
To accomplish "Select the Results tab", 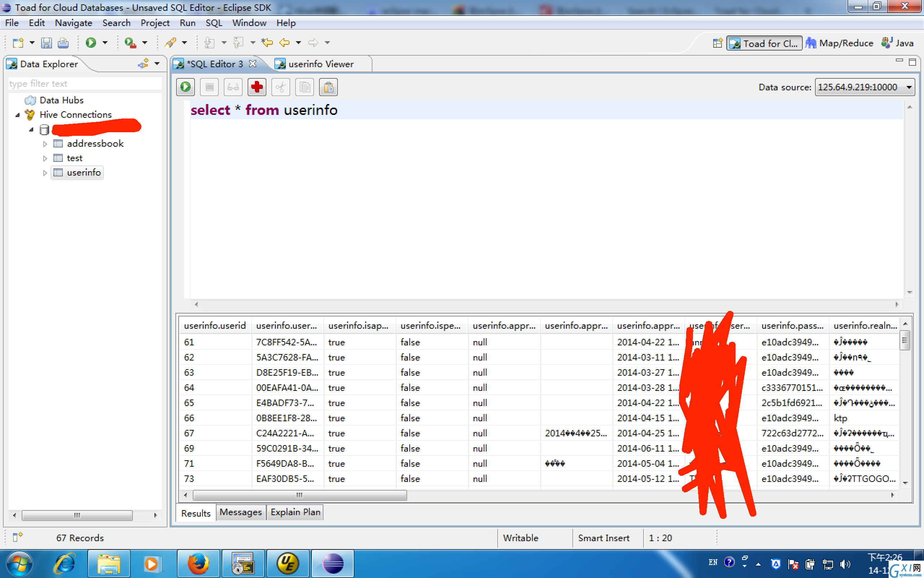I will 196,513.
